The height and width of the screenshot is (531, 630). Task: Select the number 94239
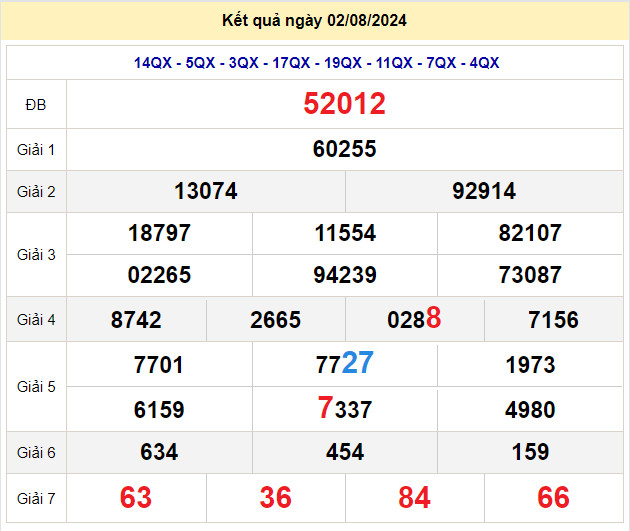(x=345, y=275)
